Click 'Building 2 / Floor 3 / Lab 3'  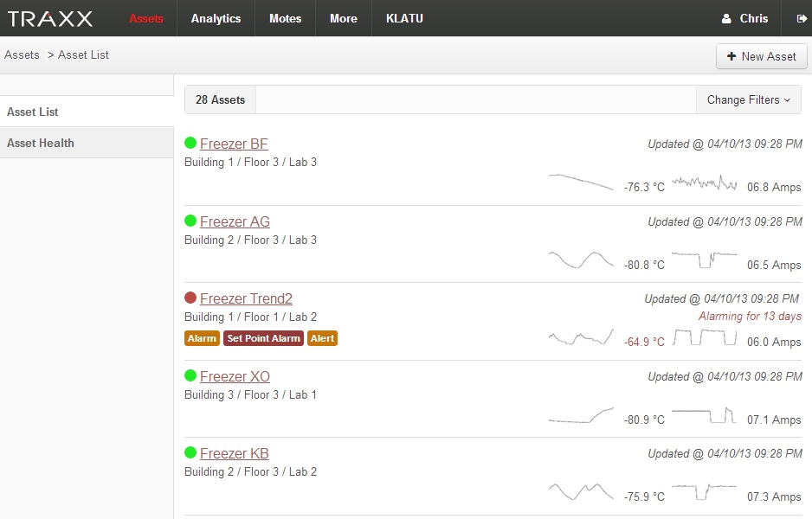click(251, 240)
